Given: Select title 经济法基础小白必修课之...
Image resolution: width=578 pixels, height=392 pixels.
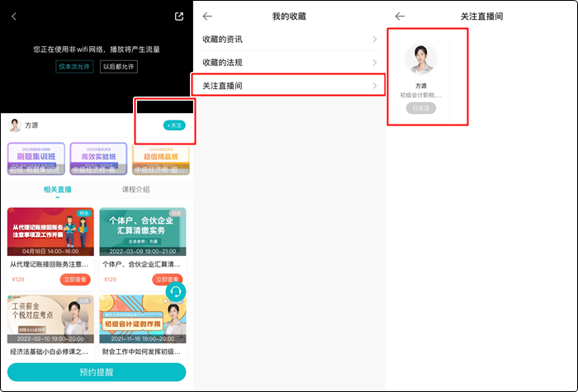Looking at the screenshot, I should tap(49, 352).
